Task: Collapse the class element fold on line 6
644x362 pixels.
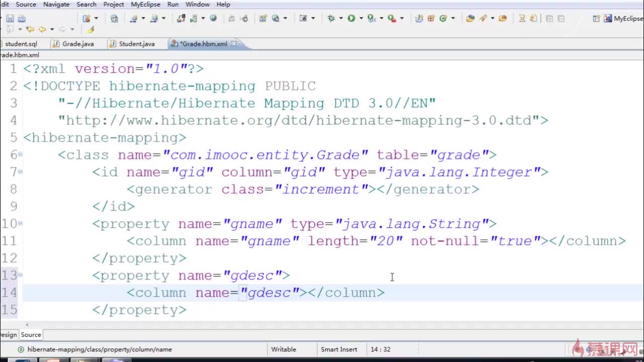Action: [21, 155]
